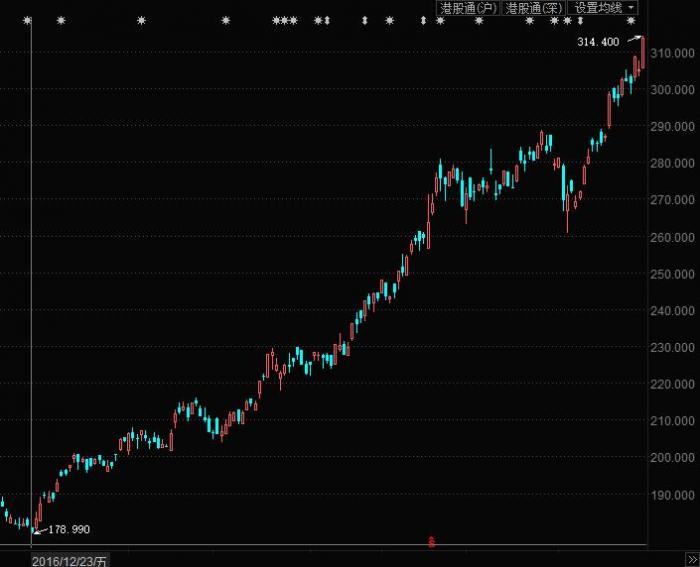
Task: Click the rightmost up-down arrow event marker
Action: [x=580, y=21]
